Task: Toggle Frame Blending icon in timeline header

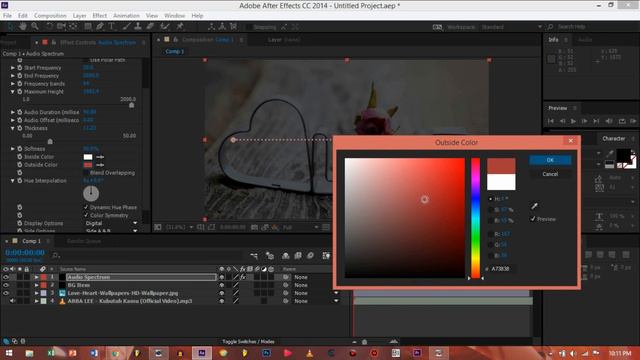Action: click(298, 256)
